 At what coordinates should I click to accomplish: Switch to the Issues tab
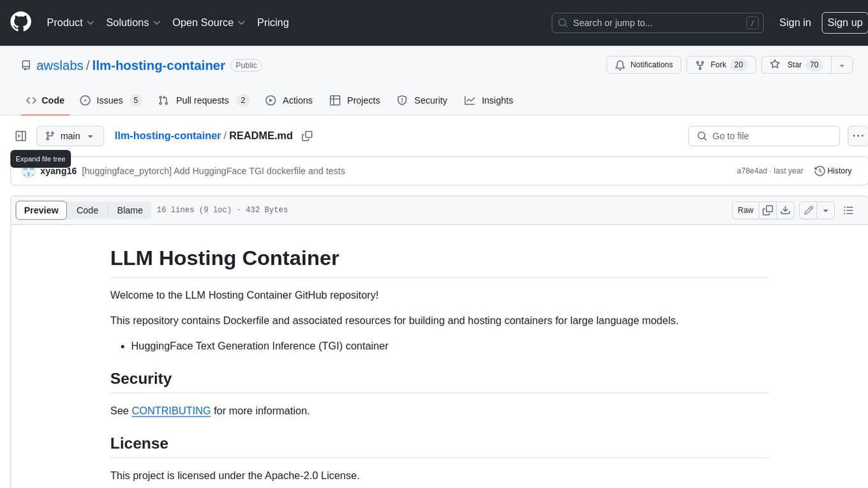tap(110, 100)
